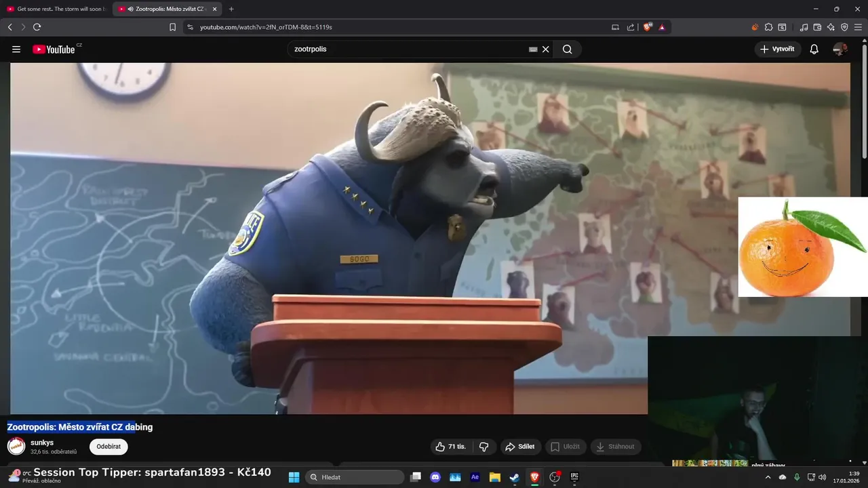Open Brave Rewards triangle icon

(x=662, y=27)
